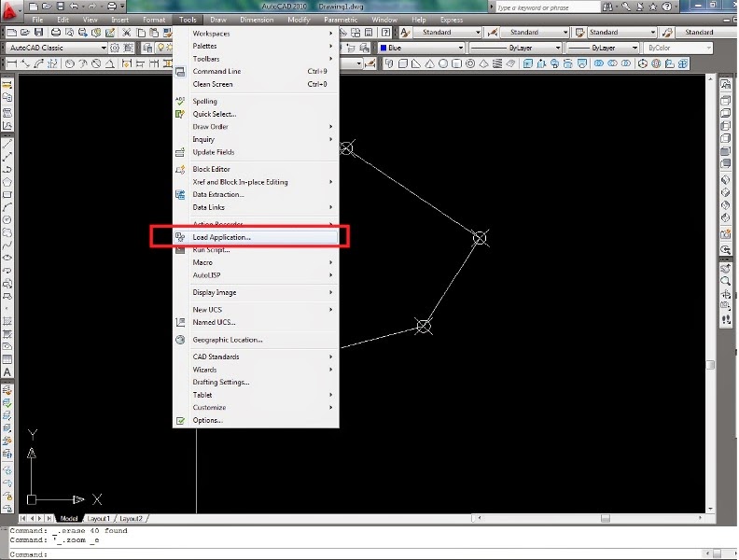
Task: Click the vertical scrollbar thumb of drawing area
Action: [710, 365]
